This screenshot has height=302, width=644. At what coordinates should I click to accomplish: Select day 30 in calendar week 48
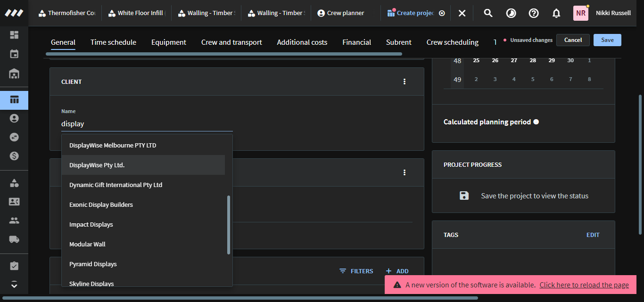point(570,60)
